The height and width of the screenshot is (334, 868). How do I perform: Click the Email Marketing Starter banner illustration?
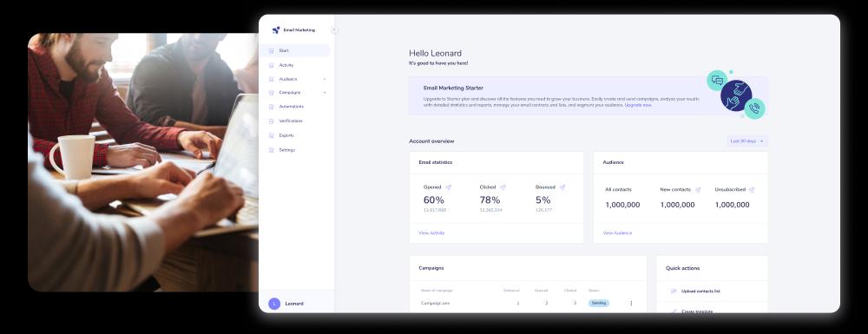tap(736, 95)
